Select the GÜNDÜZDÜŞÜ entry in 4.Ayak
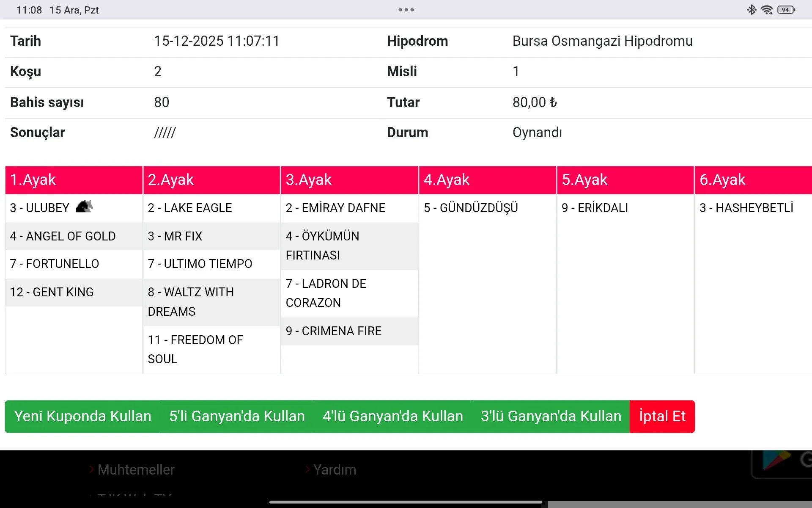 pos(471,208)
